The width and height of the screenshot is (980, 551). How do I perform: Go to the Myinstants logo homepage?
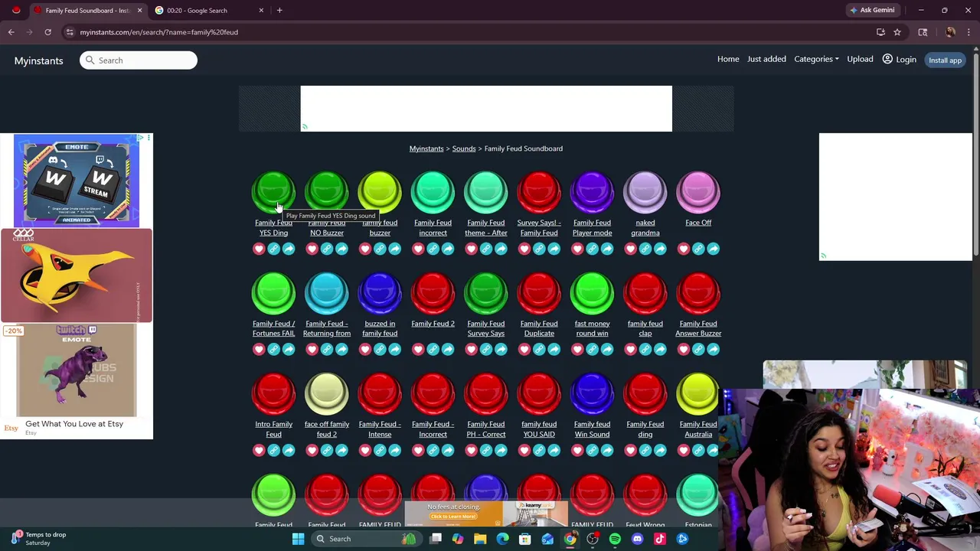tap(38, 60)
